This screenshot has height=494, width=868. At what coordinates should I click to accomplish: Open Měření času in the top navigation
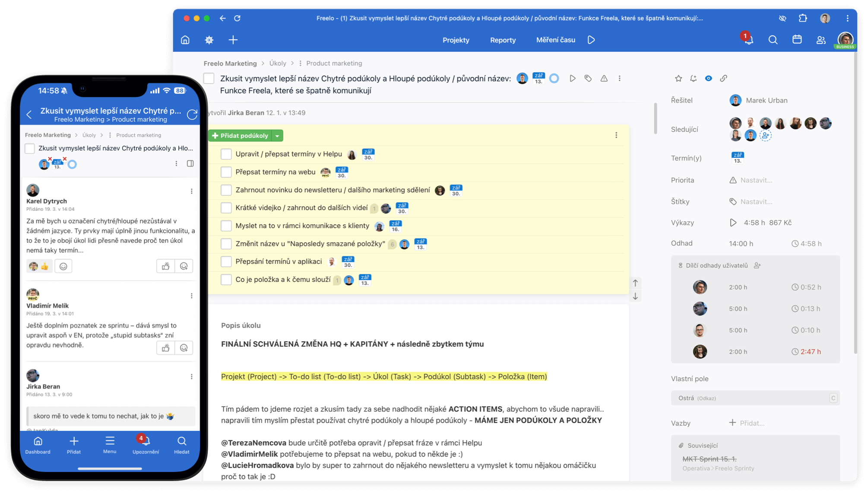click(555, 40)
